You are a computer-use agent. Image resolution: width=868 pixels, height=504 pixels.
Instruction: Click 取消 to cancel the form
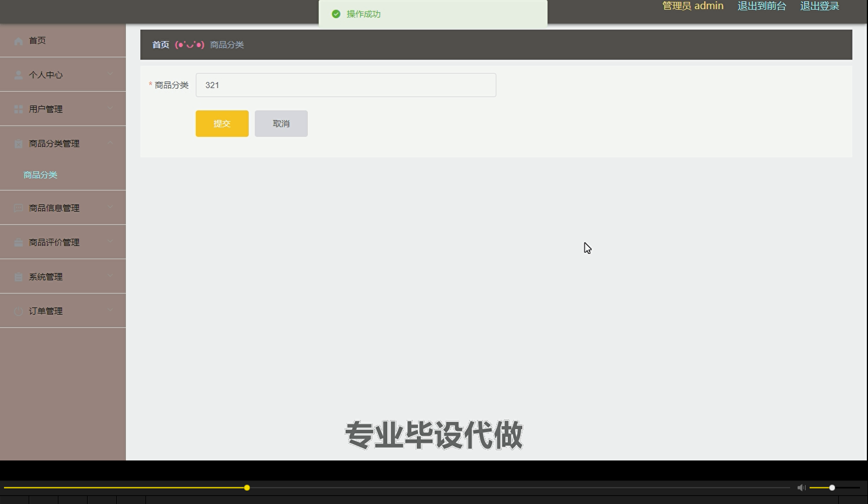281,123
